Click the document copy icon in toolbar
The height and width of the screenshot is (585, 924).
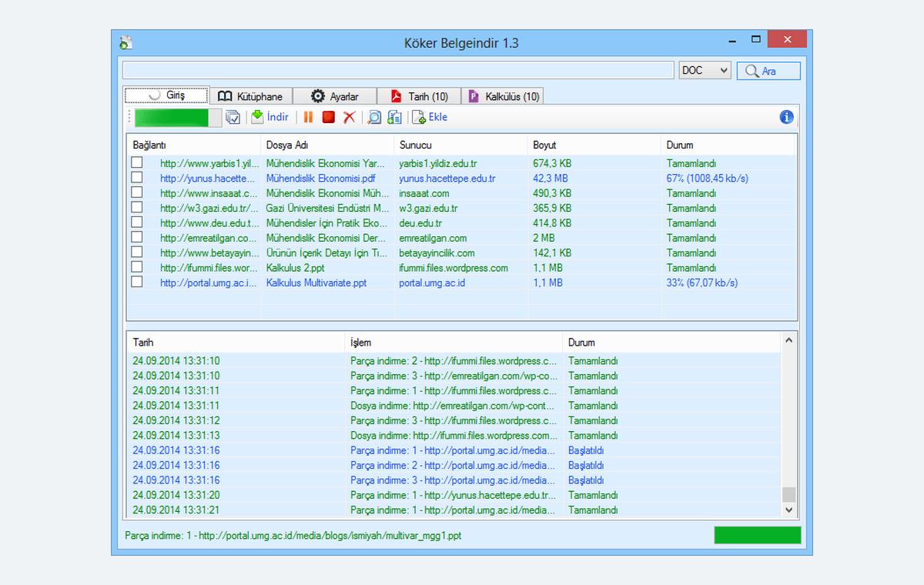tap(395, 117)
